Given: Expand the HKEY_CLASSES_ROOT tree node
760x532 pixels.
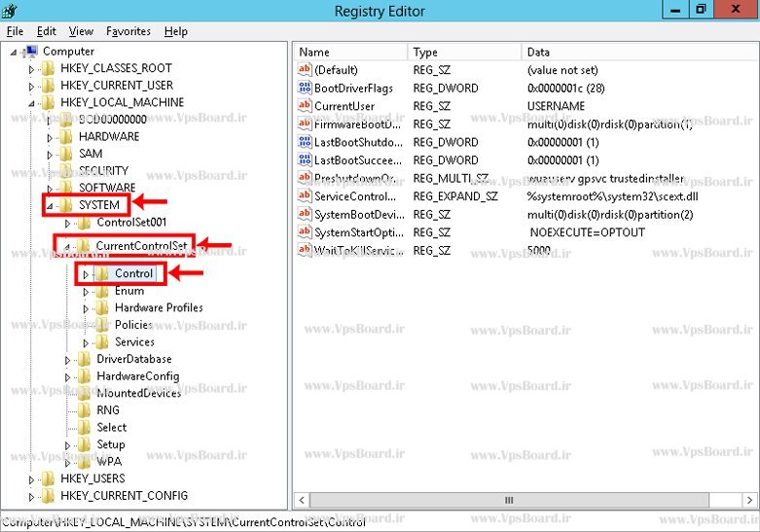Looking at the screenshot, I should tap(31, 69).
